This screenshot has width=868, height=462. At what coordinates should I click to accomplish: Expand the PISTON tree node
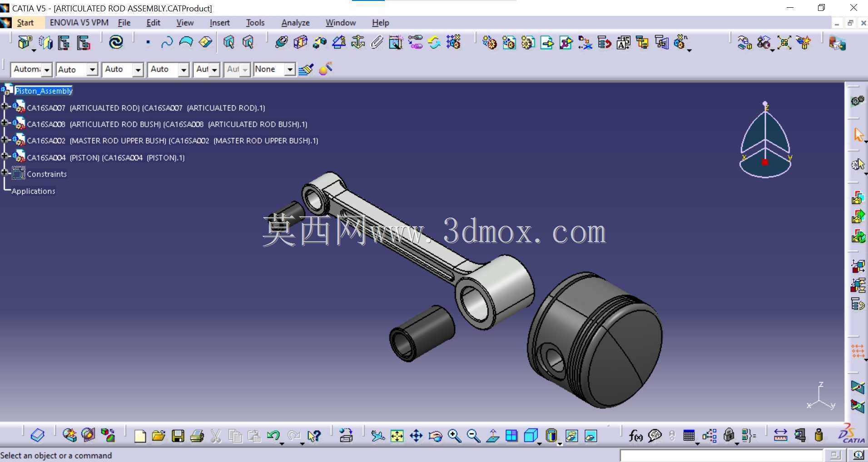coord(5,156)
